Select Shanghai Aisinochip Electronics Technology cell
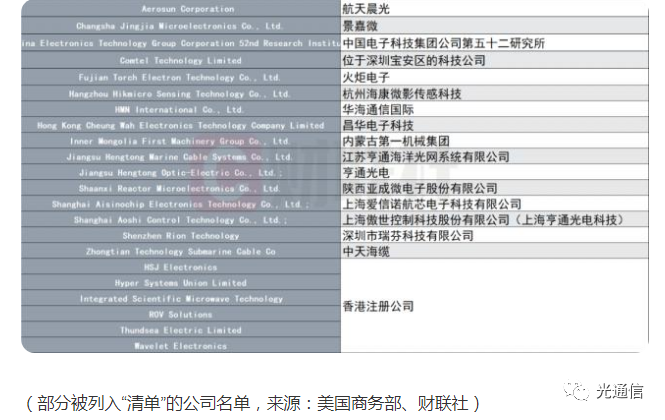The height and width of the screenshot is (420, 665). click(x=181, y=204)
